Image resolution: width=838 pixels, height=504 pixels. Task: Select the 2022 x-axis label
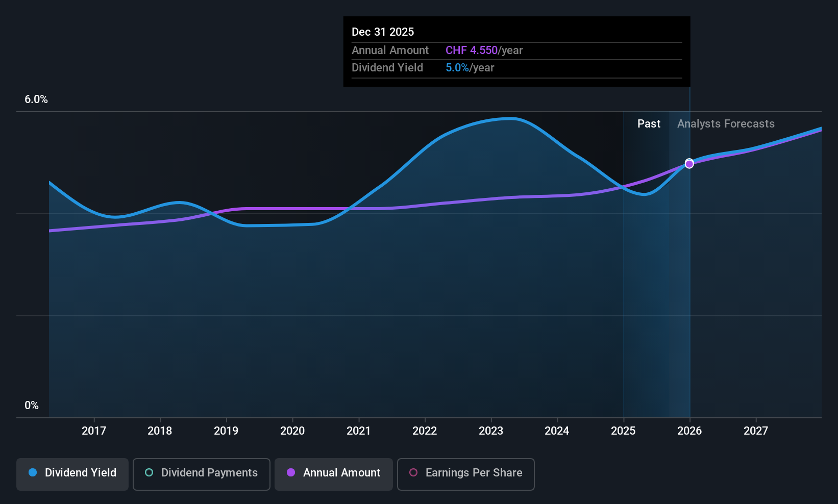click(425, 431)
